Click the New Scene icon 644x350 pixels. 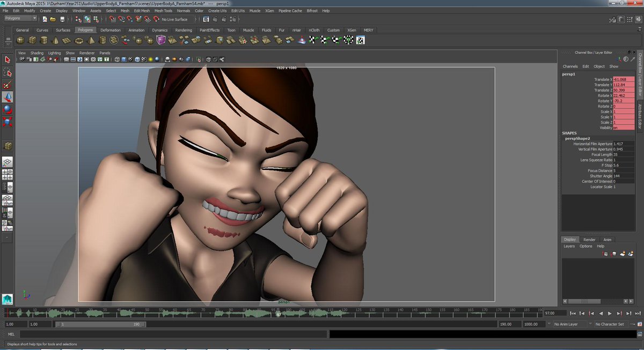coord(45,19)
